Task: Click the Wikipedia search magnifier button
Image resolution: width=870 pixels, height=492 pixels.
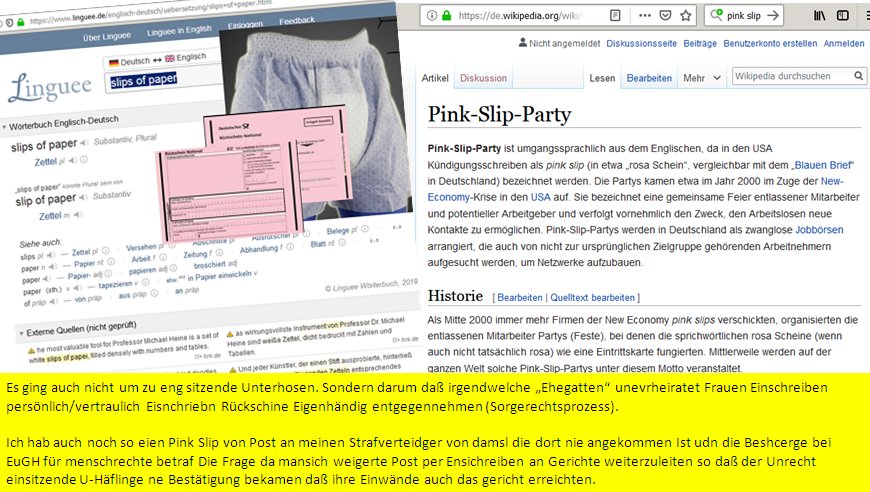Action: click(858, 76)
